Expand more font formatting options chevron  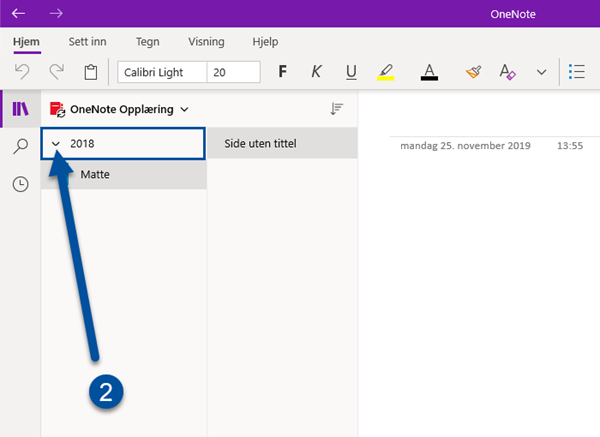point(541,72)
